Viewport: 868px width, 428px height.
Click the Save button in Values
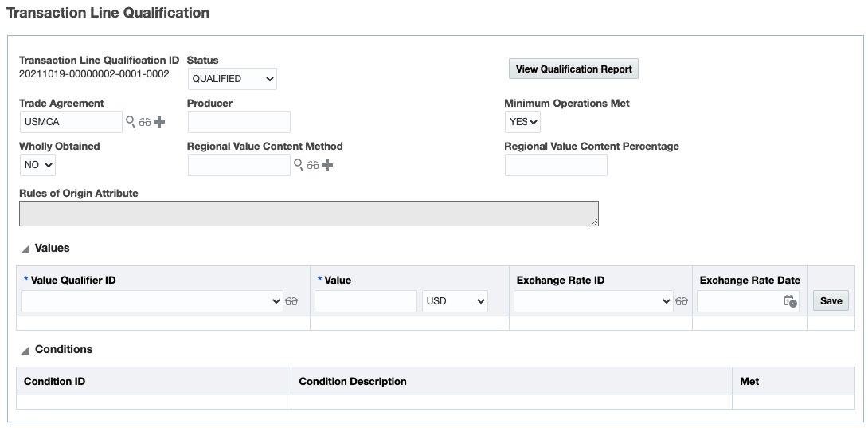(x=831, y=300)
